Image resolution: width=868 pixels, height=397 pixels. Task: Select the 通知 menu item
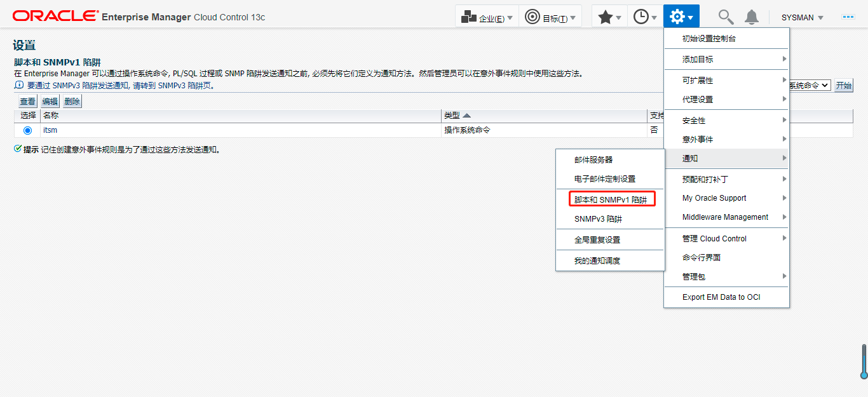coord(726,158)
